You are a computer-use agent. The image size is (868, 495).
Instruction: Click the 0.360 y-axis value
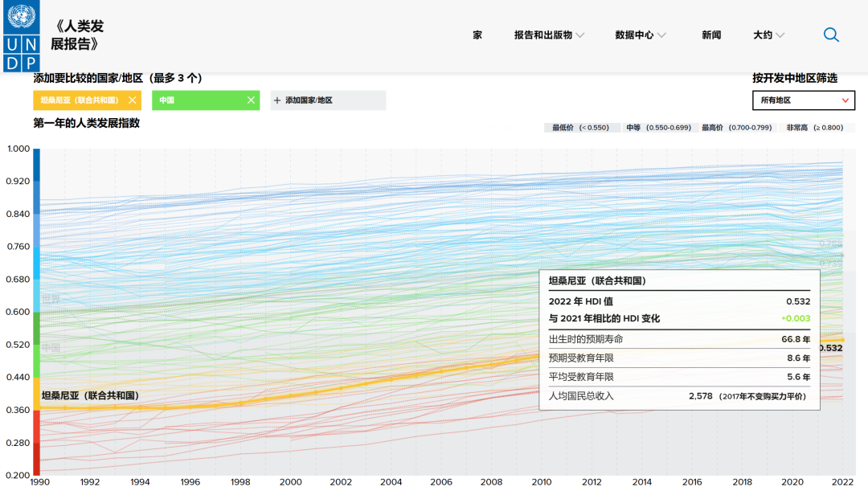coord(18,410)
